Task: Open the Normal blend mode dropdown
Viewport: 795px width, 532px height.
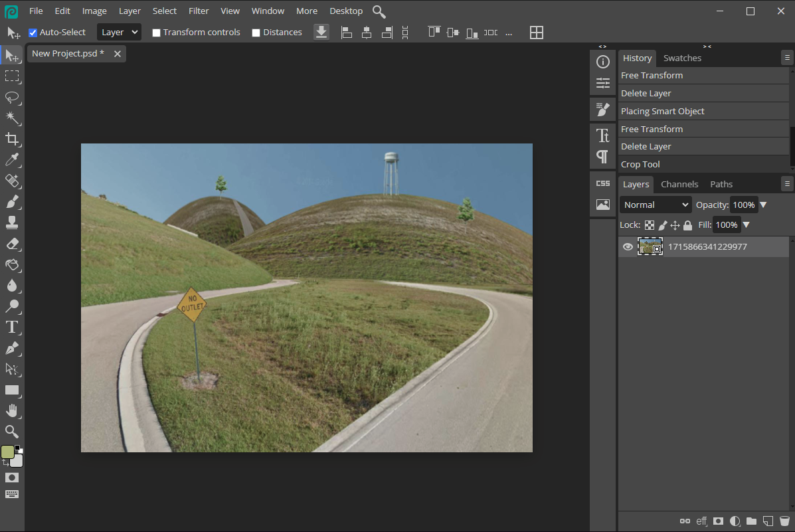Action: 655,205
